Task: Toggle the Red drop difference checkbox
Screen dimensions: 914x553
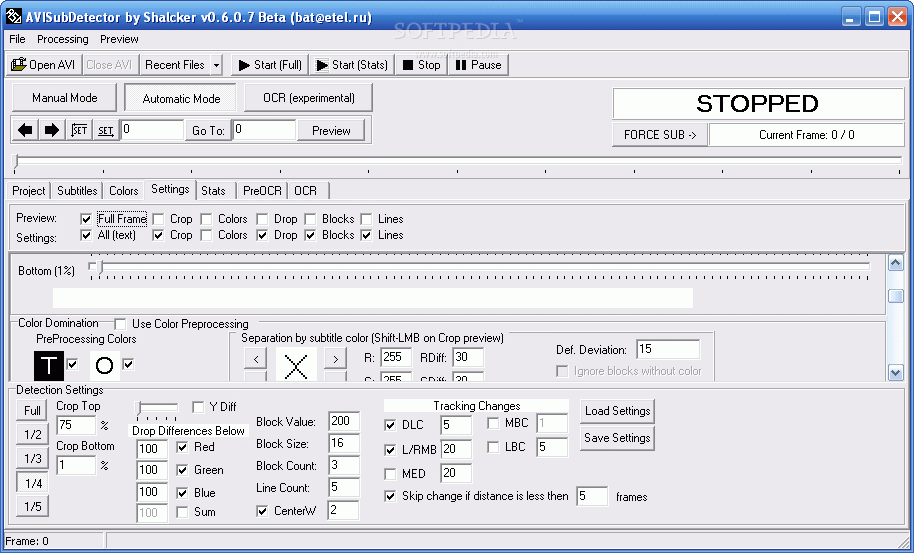Action: click(x=182, y=447)
